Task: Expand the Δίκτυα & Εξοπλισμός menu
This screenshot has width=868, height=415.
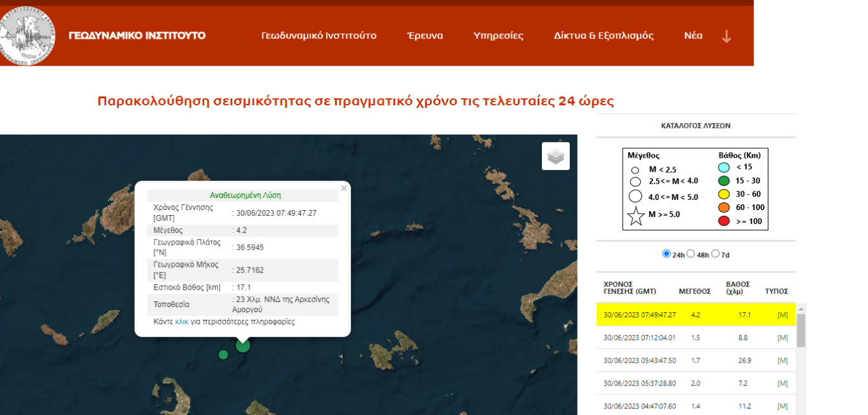Action: coord(603,36)
